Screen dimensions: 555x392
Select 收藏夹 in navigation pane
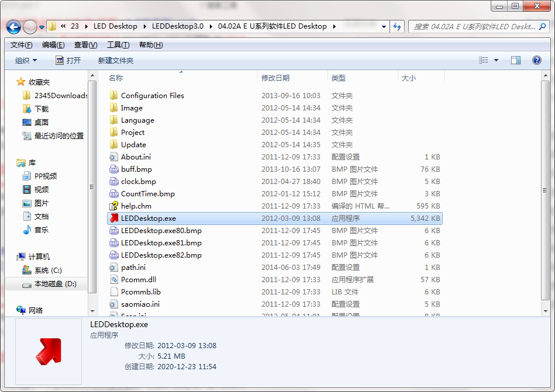(39, 82)
